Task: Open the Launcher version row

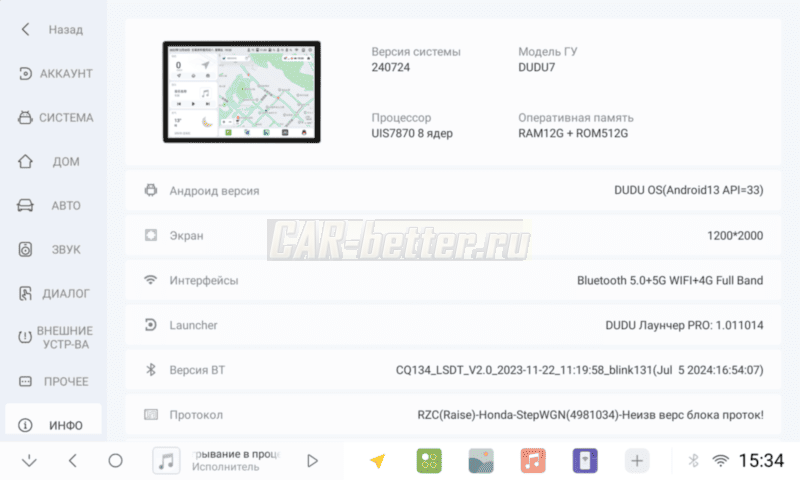Action: tap(453, 325)
